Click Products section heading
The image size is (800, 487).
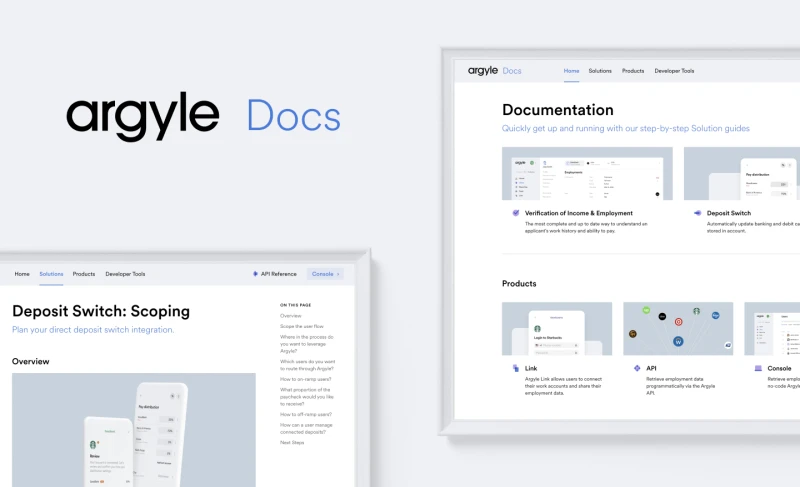pyautogui.click(x=519, y=284)
